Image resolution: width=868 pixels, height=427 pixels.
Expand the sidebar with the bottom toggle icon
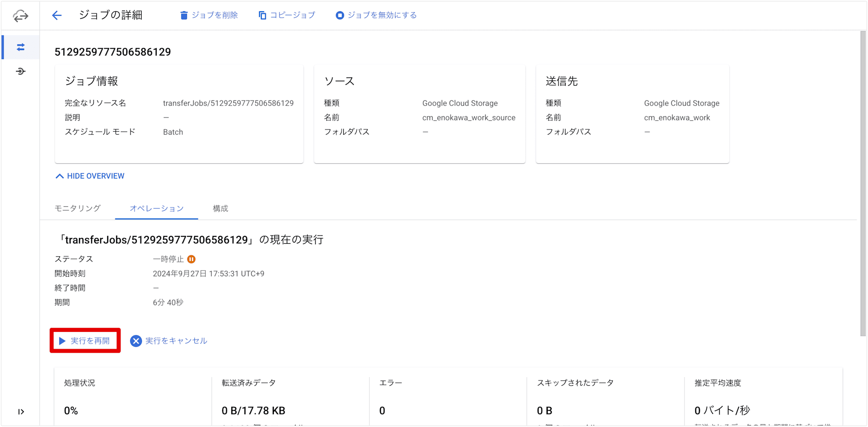(21, 412)
